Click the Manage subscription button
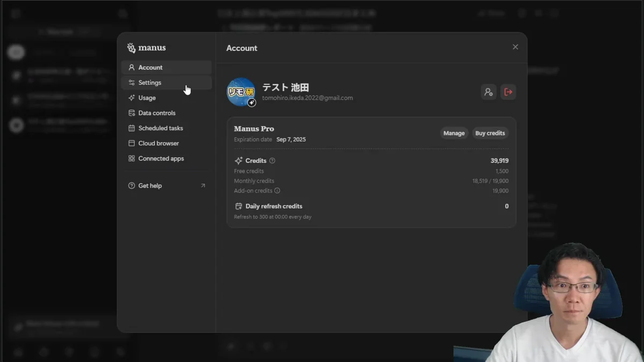Screen dimensions: 644x362 tap(454, 133)
